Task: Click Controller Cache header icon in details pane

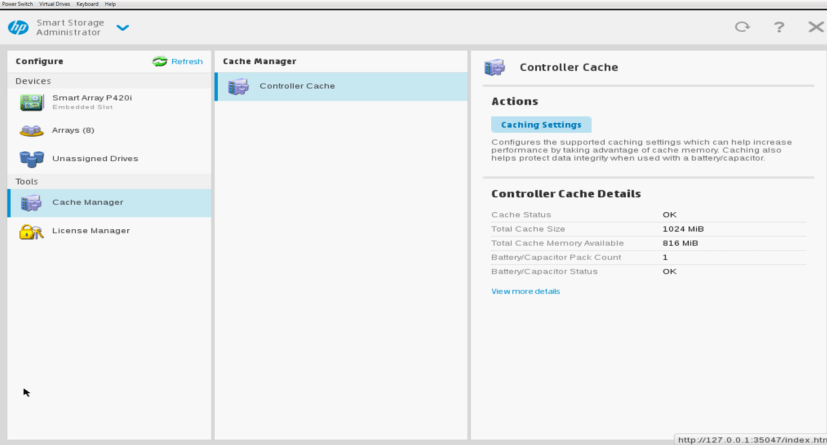Action: (495, 67)
